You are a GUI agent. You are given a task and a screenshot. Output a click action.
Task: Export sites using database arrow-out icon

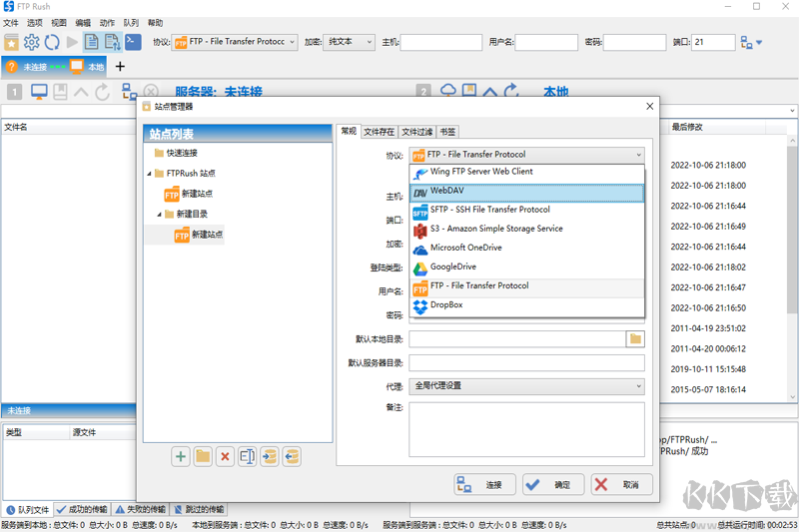(x=292, y=457)
